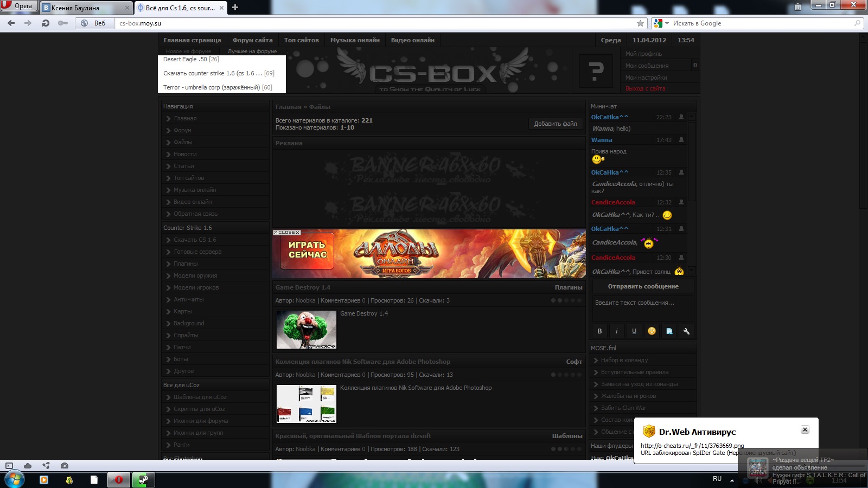Viewport: 868px width, 488px height.
Task: Open the password key (Wand) icon
Action: (63, 23)
